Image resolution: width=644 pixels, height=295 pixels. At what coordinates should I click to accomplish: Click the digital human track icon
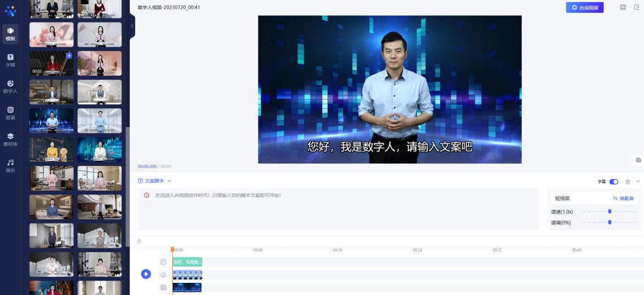tap(163, 275)
